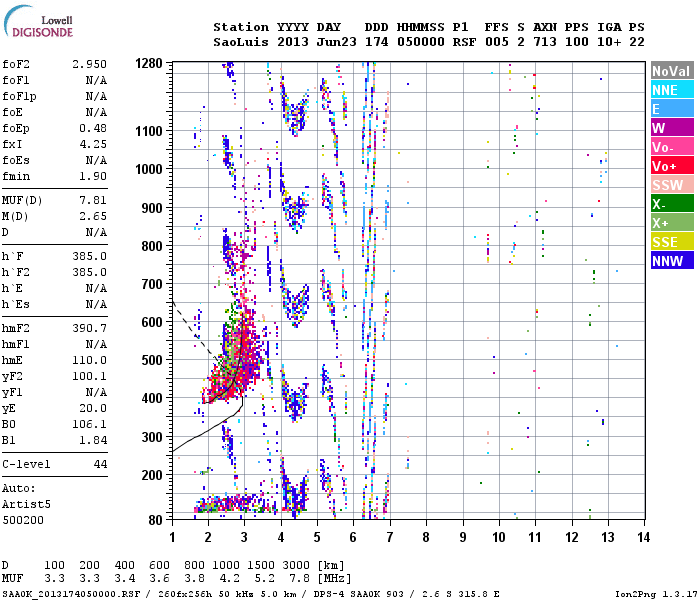
Task: Click the 80 km height axis label
Action: coord(155,520)
